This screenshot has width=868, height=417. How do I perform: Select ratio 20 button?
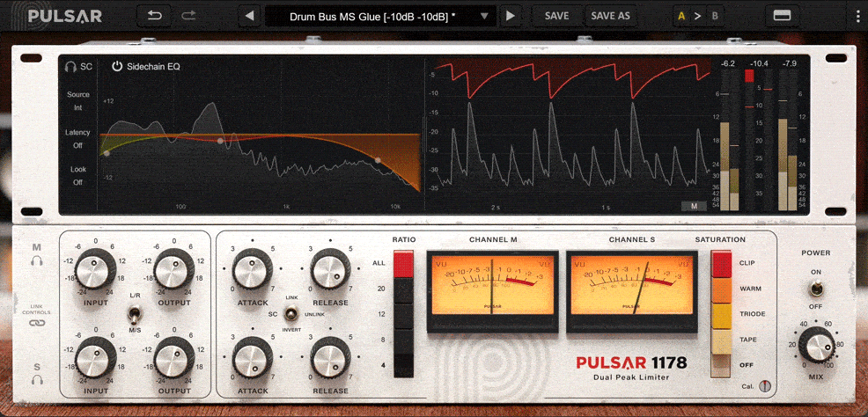tap(403, 289)
